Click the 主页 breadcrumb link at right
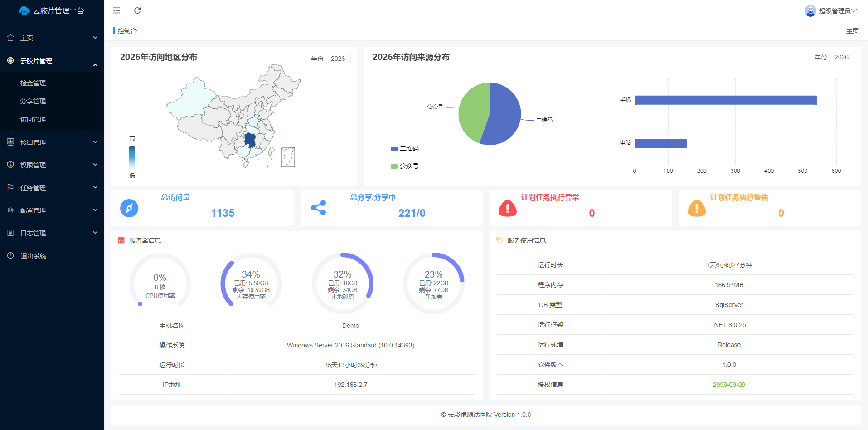This screenshot has height=430, width=868. tap(853, 31)
